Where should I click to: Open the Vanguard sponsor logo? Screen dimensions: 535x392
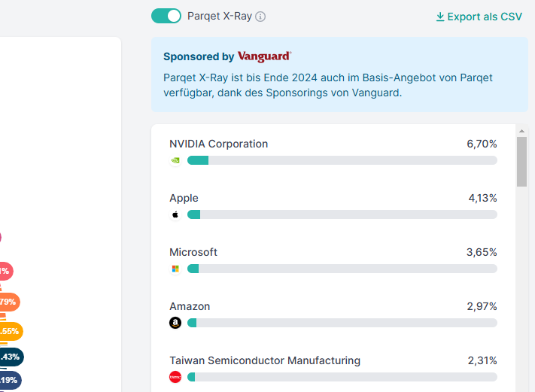point(264,56)
